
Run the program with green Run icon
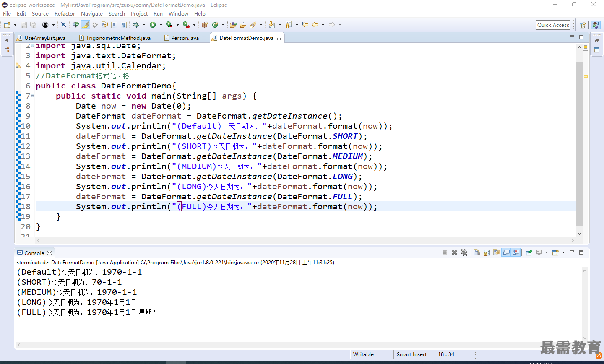pyautogui.click(x=153, y=25)
